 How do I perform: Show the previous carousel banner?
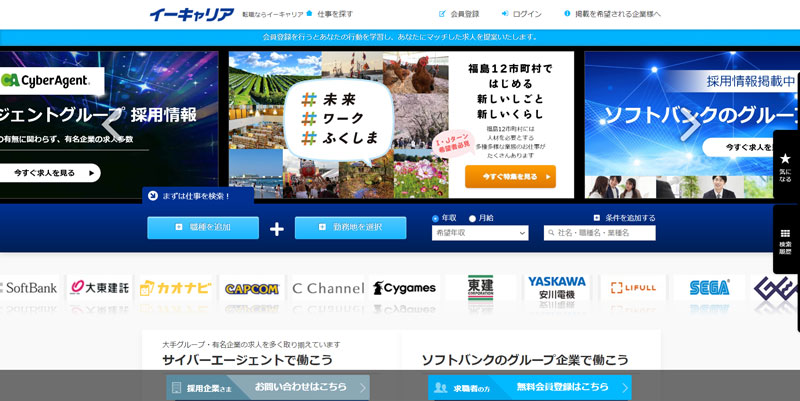[x=111, y=124]
